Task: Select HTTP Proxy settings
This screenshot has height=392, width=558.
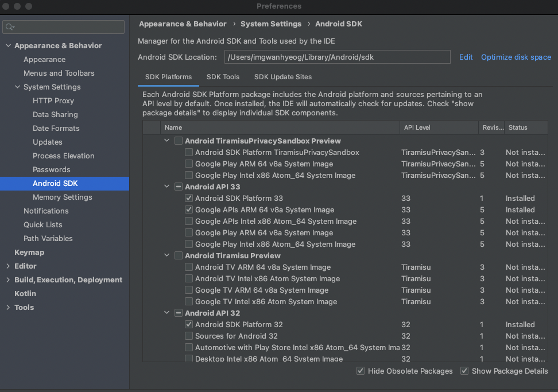Action: click(x=53, y=100)
